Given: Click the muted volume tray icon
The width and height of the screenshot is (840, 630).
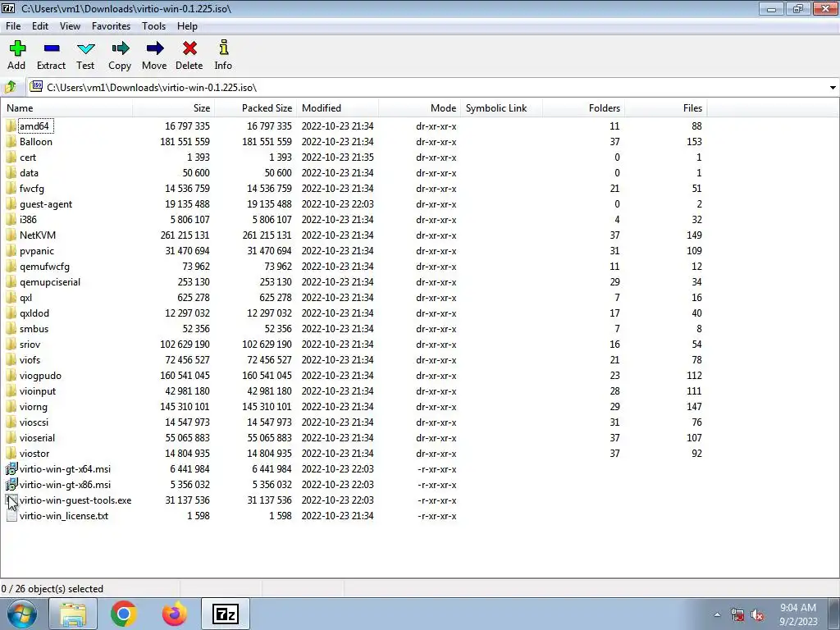Looking at the screenshot, I should coord(757,614).
